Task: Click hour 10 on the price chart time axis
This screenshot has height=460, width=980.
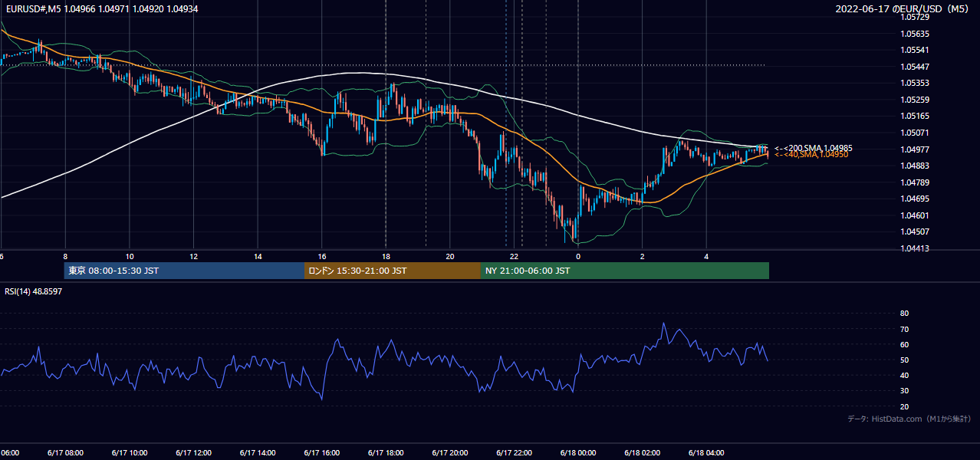Action: point(130,256)
